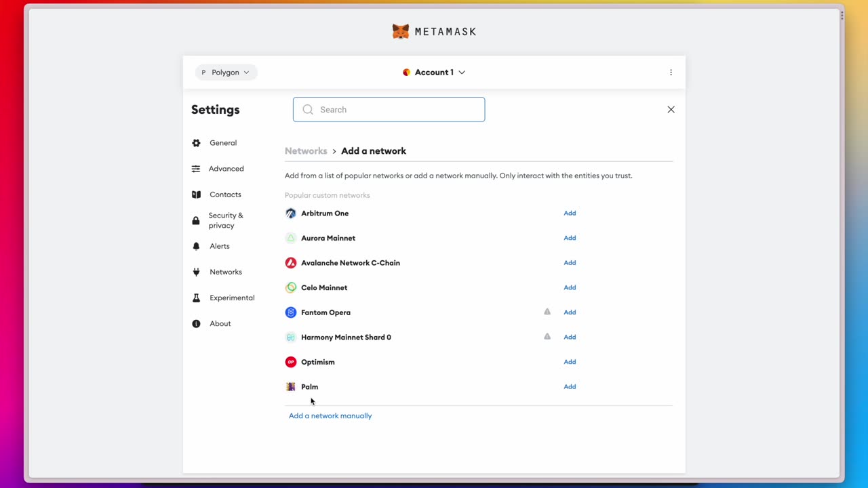
Task: Open the three-dot account options menu
Action: click(671, 73)
